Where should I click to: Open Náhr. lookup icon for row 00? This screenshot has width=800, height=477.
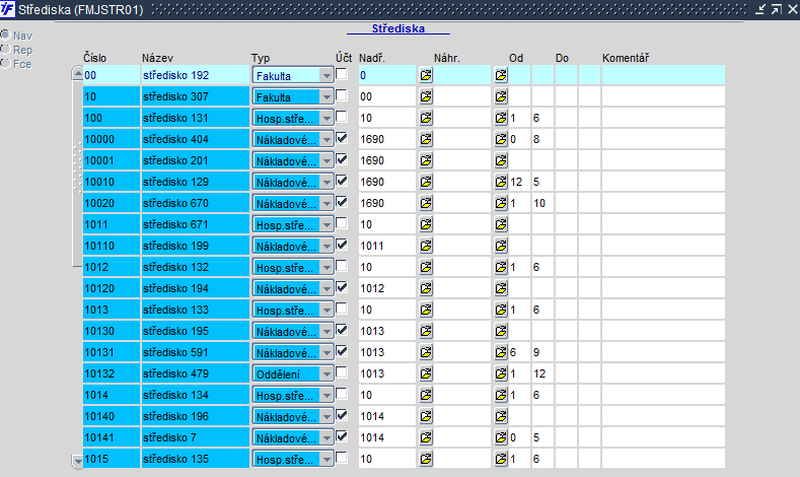coord(501,76)
